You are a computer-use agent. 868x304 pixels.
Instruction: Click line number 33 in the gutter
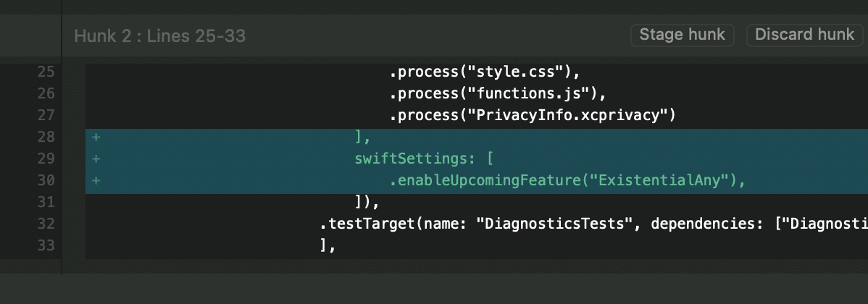coord(46,246)
